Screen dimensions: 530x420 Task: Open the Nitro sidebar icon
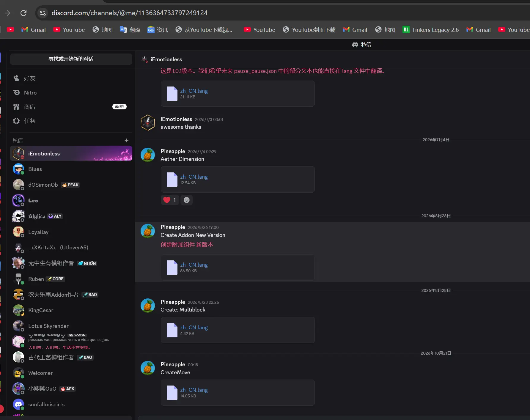tap(16, 92)
